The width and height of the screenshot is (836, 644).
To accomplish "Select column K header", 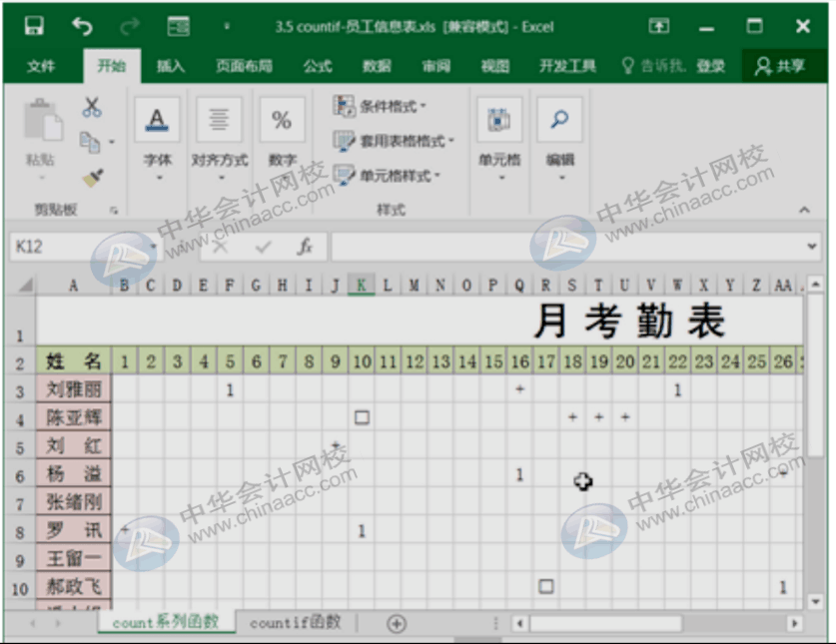I will 361,286.
